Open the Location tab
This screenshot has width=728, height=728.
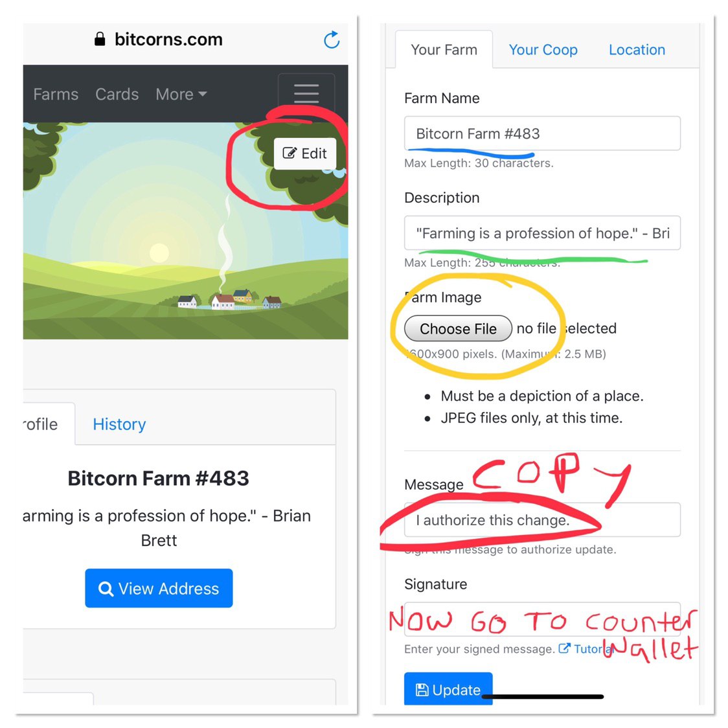(x=637, y=50)
